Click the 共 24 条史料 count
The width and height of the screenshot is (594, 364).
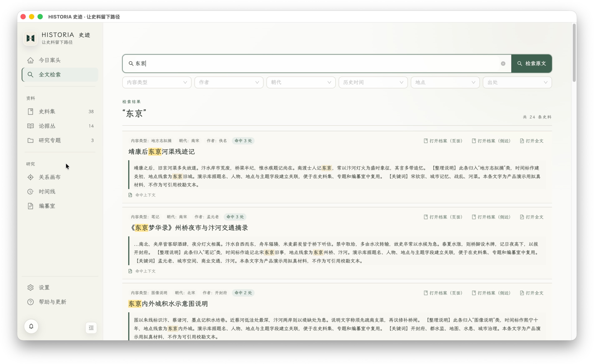tap(537, 117)
